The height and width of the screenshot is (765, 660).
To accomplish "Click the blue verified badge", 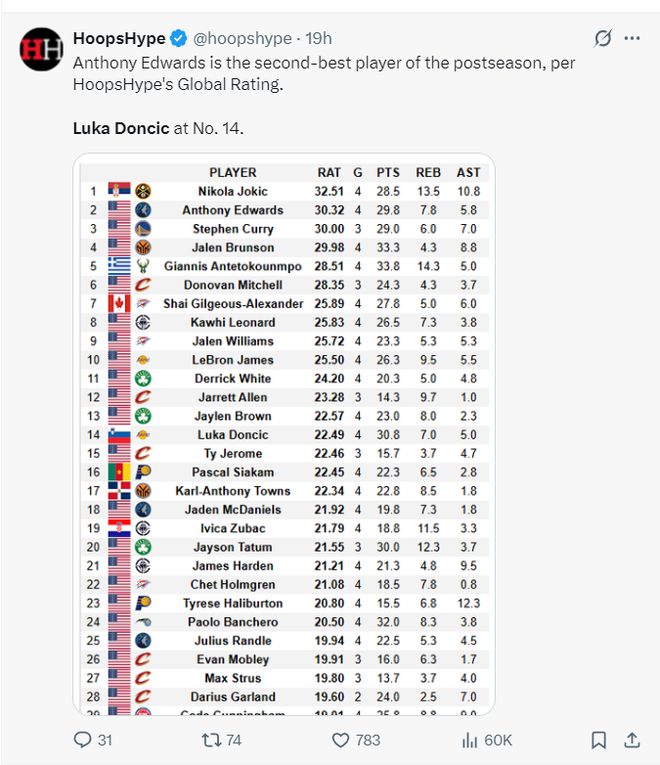I will coord(178,39).
